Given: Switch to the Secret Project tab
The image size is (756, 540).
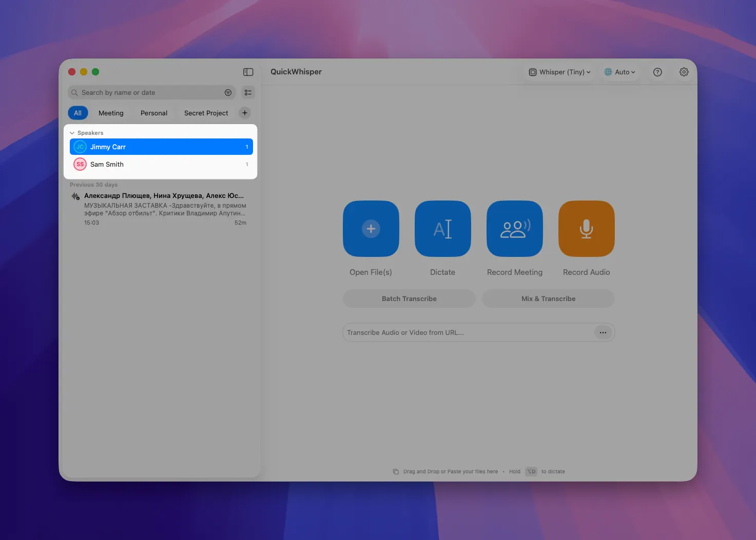Looking at the screenshot, I should pyautogui.click(x=206, y=113).
